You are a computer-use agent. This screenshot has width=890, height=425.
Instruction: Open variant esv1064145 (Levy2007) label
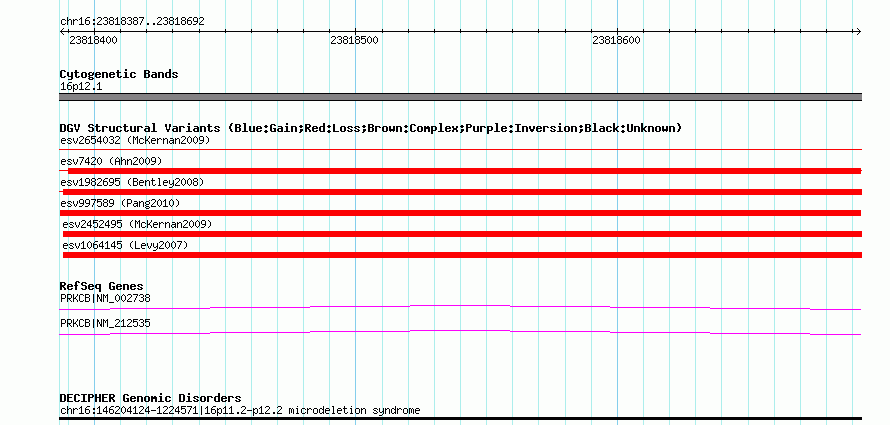coord(125,245)
